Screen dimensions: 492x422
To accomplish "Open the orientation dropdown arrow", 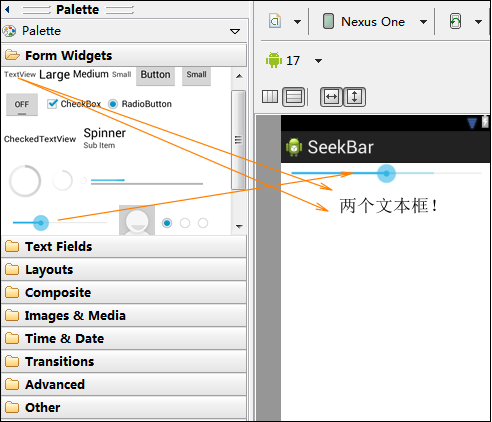I will [x=478, y=22].
